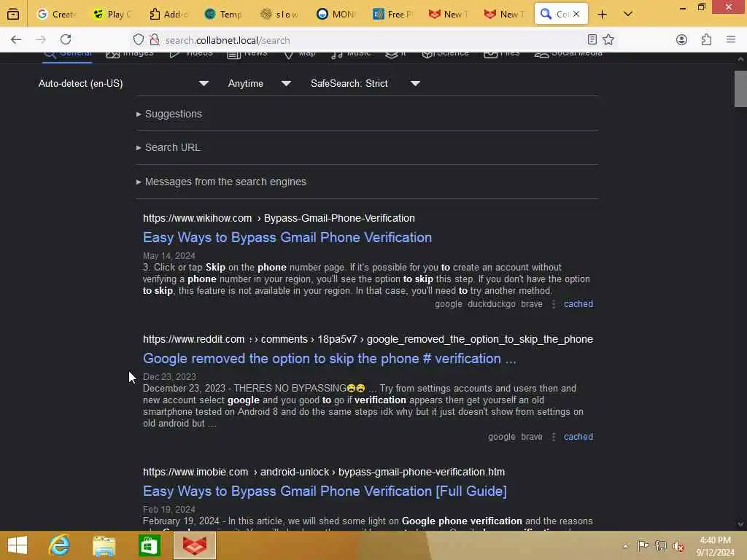Go back to the previous page
Screen dimensions: 747x560
pos(16,39)
